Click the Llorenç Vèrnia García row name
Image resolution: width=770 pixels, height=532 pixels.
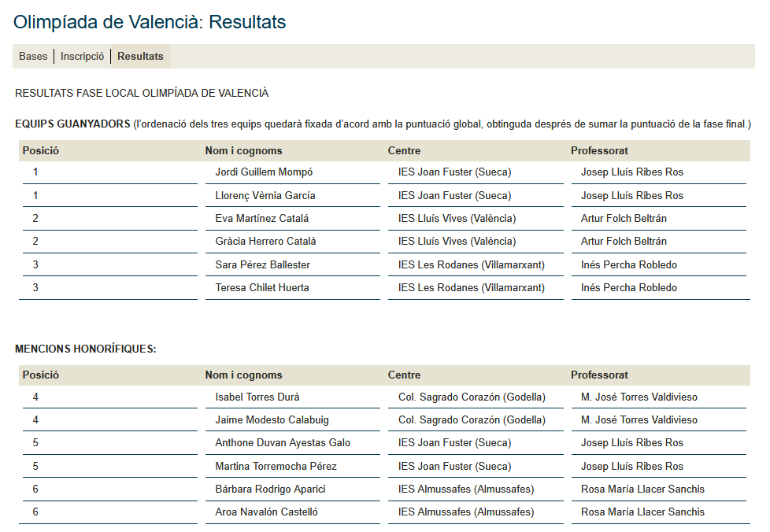pyautogui.click(x=266, y=195)
